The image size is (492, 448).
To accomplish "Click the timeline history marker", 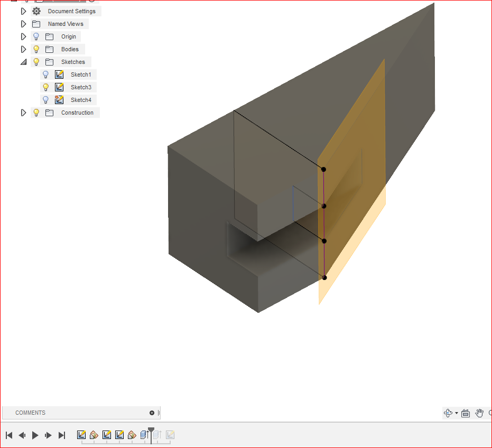I will coord(151,435).
